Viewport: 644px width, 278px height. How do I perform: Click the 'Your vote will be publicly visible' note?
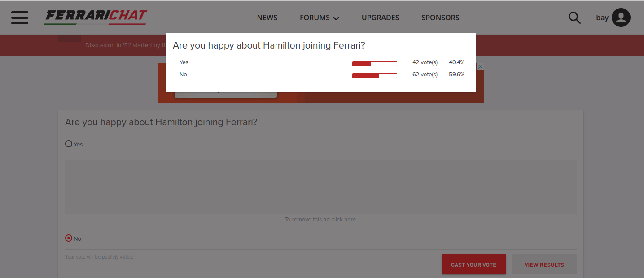tap(100, 257)
